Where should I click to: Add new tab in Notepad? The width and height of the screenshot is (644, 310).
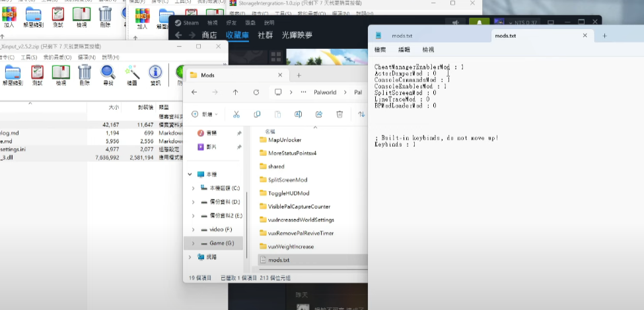(604, 36)
